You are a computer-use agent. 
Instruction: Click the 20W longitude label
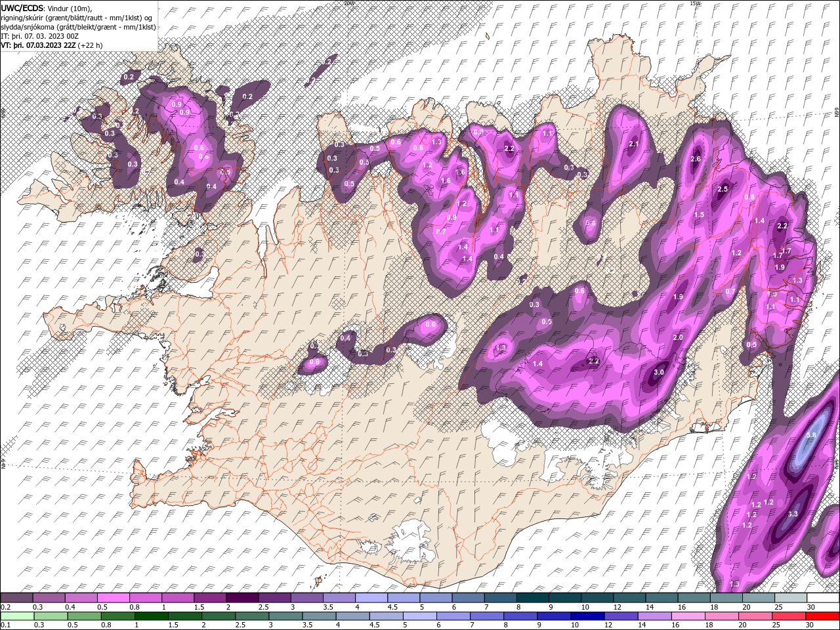tap(348, 3)
